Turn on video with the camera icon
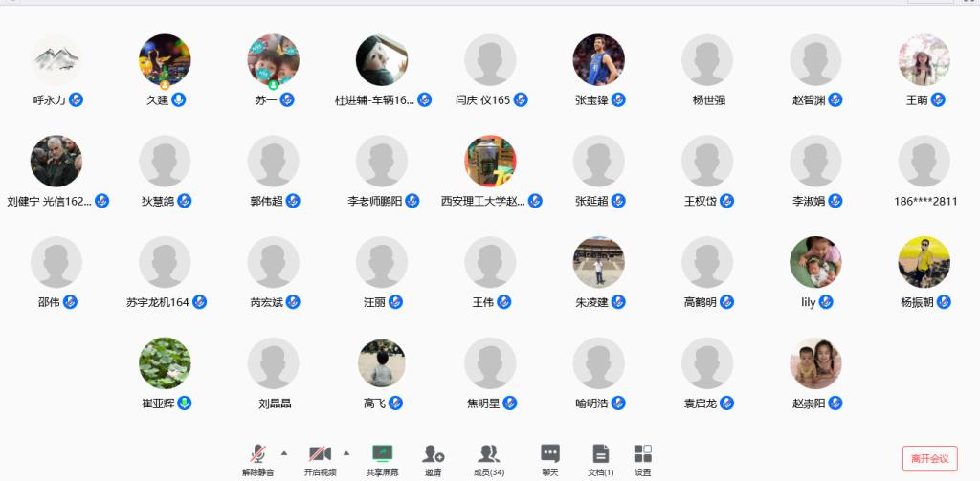The image size is (980, 481). 320,454
